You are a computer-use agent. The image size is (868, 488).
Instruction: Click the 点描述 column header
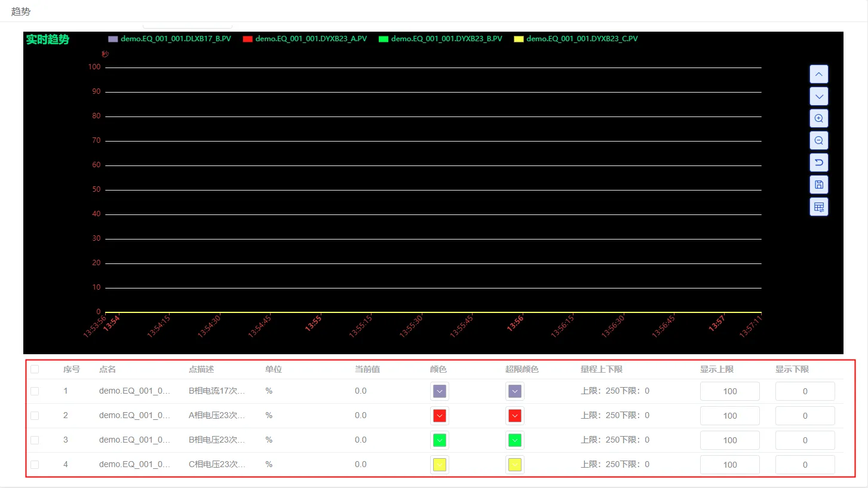coord(201,369)
